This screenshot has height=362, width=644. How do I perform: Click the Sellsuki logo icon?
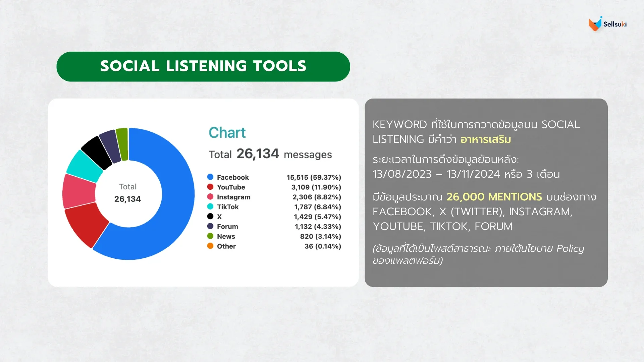(595, 24)
